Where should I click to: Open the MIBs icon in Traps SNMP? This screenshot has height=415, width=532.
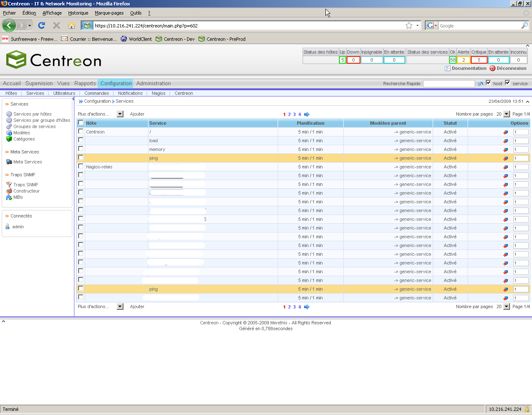click(x=9, y=198)
